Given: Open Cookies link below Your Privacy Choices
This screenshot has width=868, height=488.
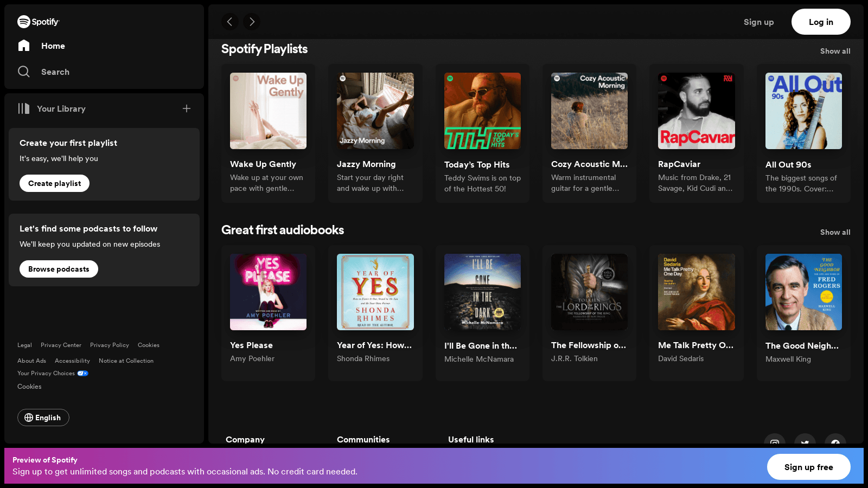Looking at the screenshot, I should (29, 387).
